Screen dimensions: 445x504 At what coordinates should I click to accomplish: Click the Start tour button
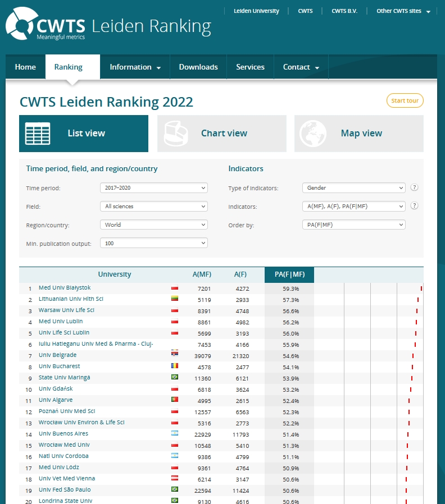pos(405,100)
